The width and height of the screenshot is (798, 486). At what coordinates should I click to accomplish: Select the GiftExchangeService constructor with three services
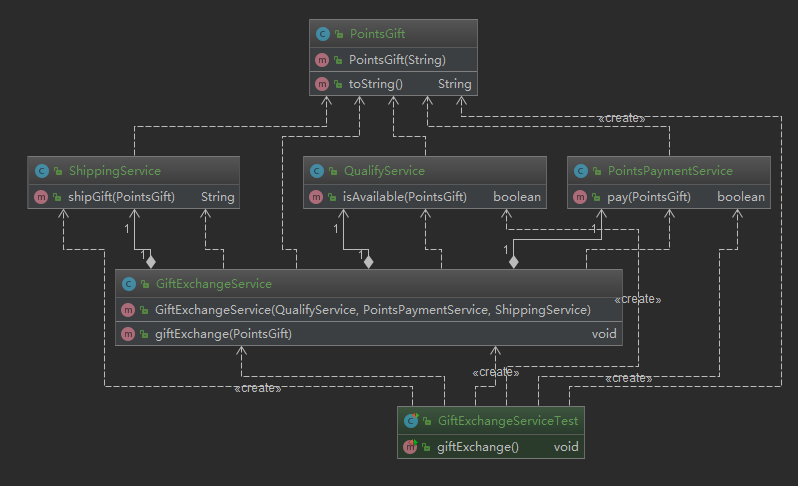(x=372, y=309)
